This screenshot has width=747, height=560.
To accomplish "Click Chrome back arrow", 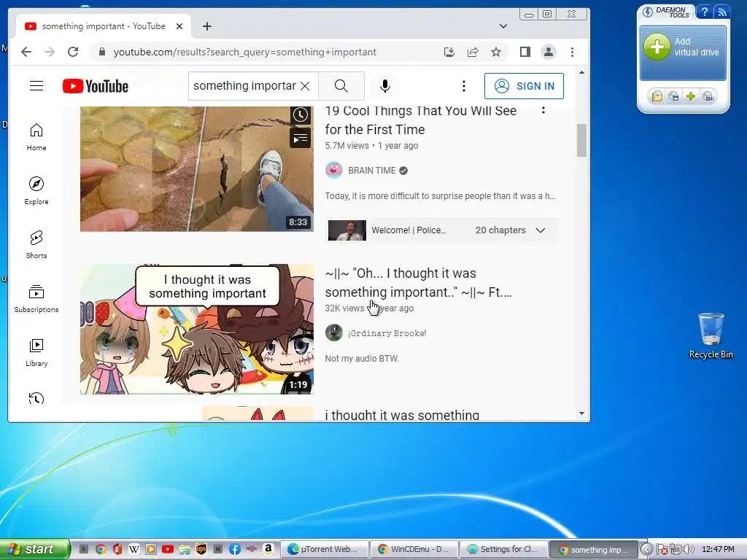I will click(x=26, y=52).
